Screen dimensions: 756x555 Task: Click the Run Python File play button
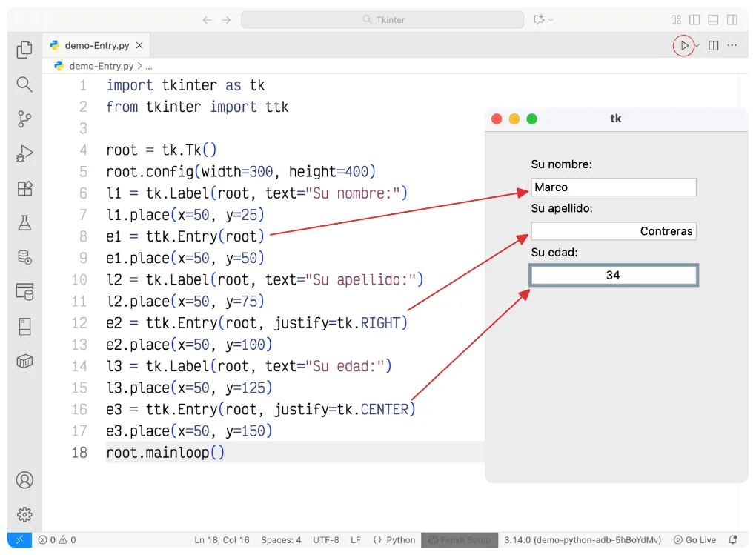pos(684,46)
